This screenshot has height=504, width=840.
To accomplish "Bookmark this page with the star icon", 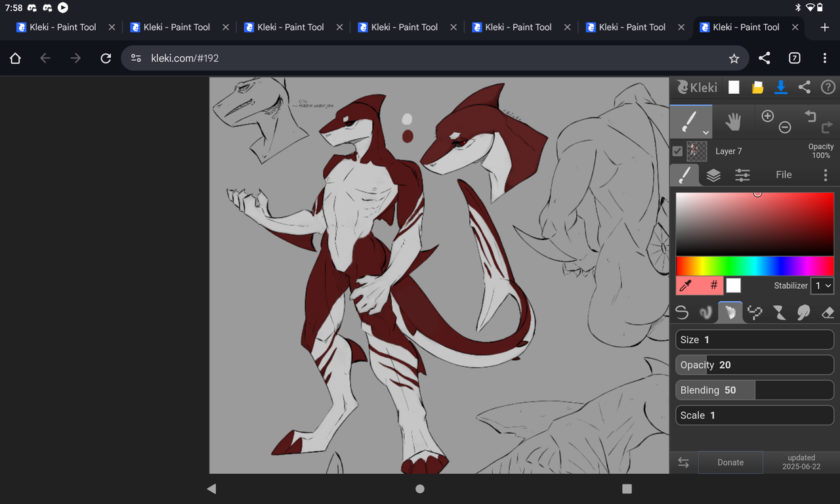I will (x=734, y=58).
